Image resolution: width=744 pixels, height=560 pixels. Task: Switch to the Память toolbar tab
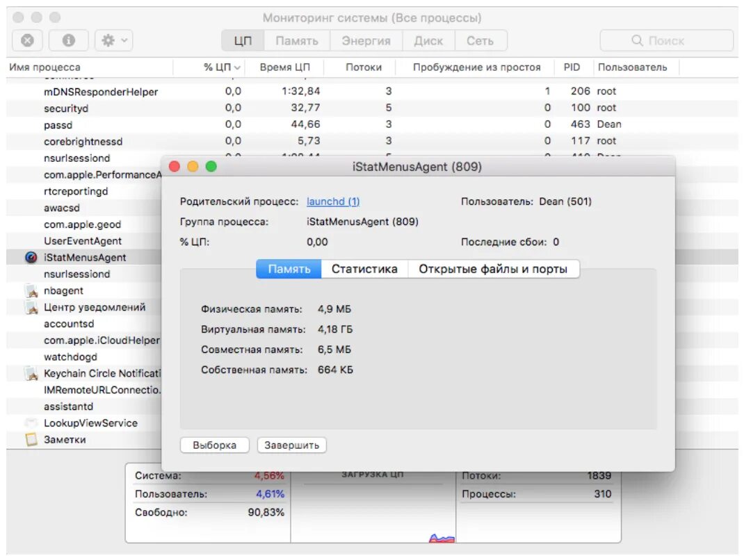click(x=297, y=41)
